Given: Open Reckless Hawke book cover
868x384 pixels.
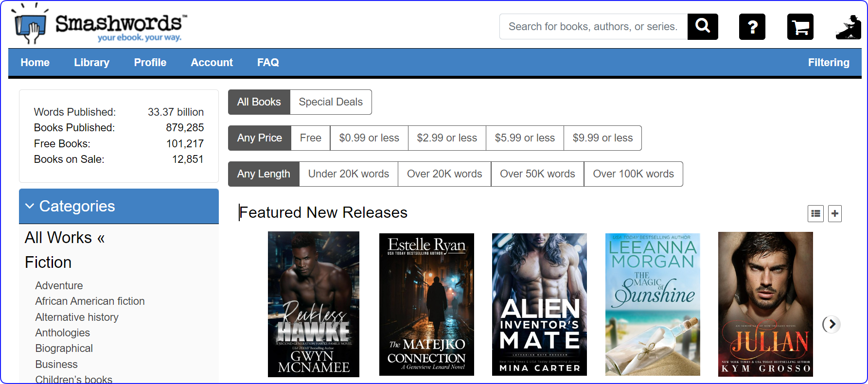Looking at the screenshot, I should (314, 304).
